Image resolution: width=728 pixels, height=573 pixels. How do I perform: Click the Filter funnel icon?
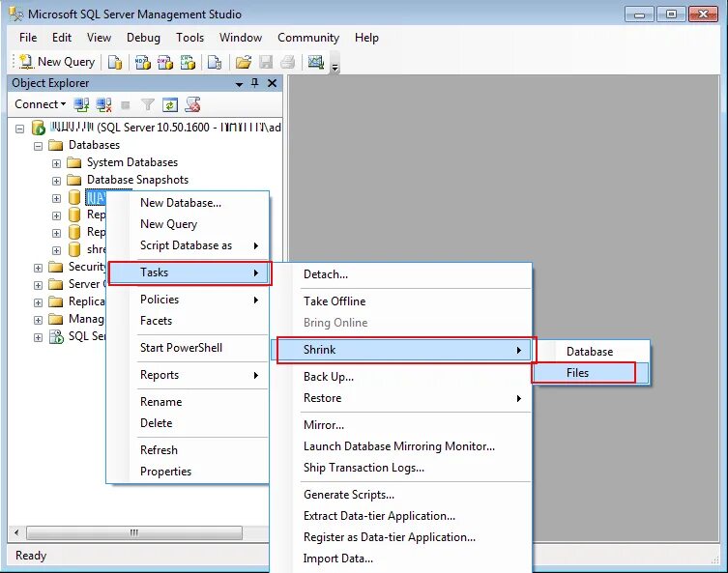click(148, 105)
